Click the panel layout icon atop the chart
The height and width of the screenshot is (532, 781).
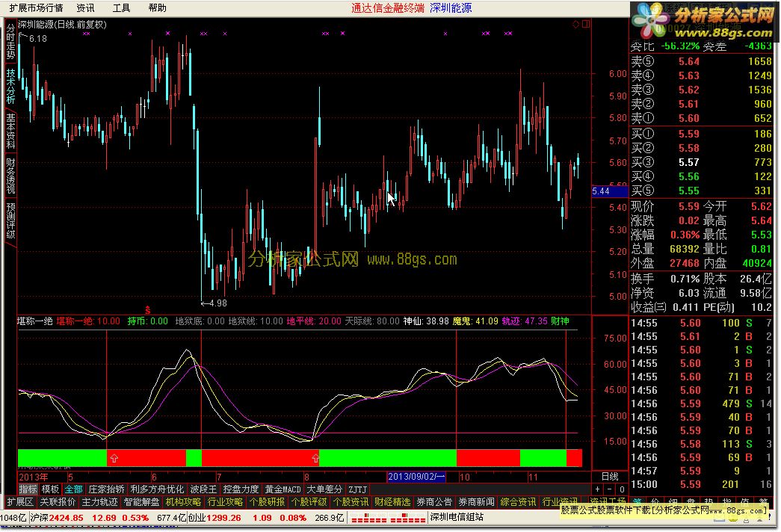click(x=586, y=24)
